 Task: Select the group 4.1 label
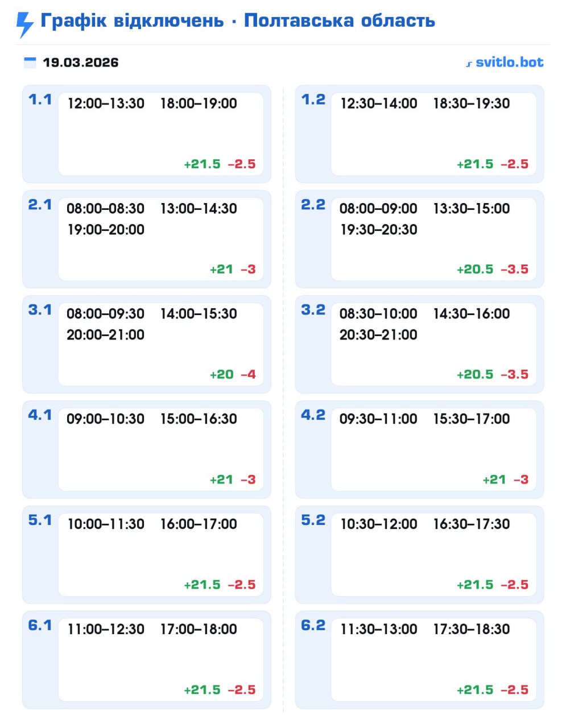40,415
